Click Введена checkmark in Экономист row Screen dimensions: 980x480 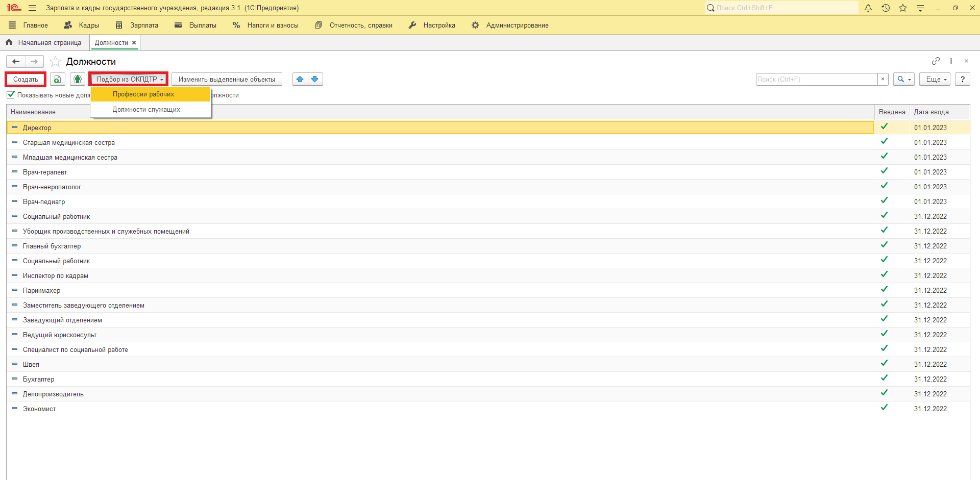[x=884, y=408]
